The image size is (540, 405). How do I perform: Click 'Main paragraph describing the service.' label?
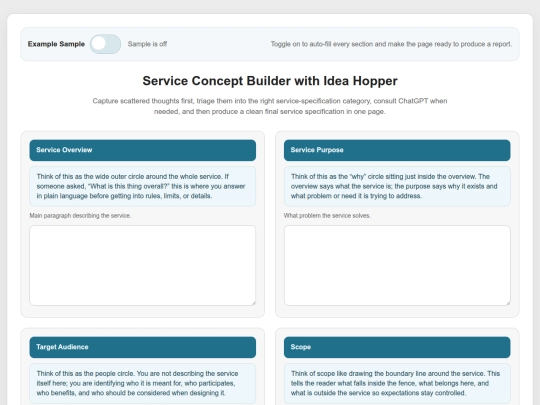pyautogui.click(x=80, y=216)
